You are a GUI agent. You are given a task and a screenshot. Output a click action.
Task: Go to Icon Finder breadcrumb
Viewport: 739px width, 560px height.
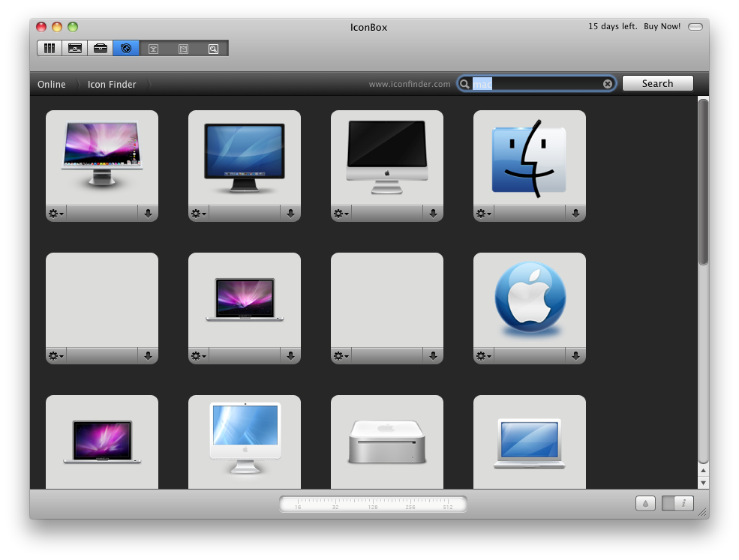click(x=112, y=84)
